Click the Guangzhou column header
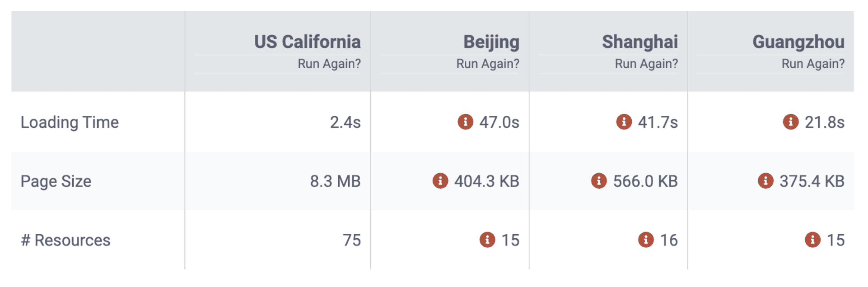This screenshot has height=287, width=868. pos(798,42)
